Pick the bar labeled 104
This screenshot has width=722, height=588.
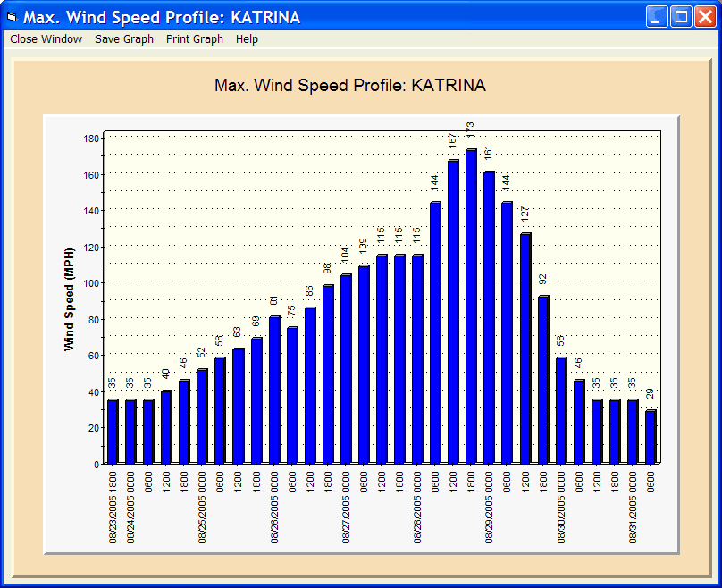click(x=346, y=369)
